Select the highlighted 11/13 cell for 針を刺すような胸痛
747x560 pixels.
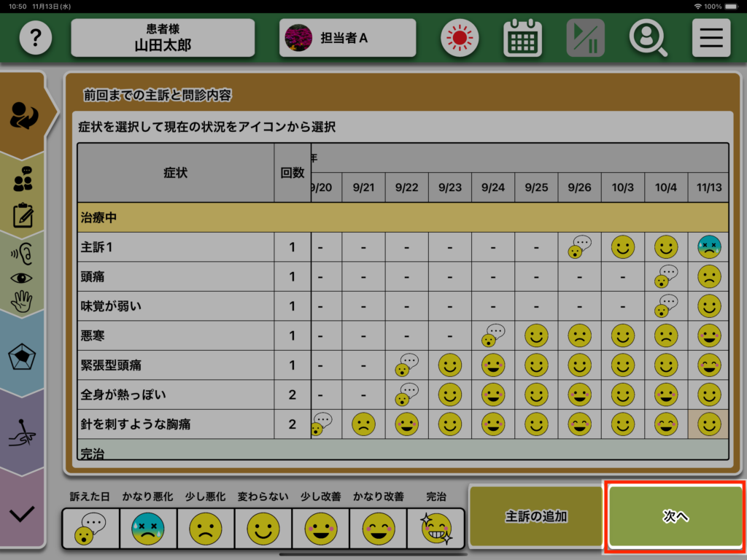(709, 424)
